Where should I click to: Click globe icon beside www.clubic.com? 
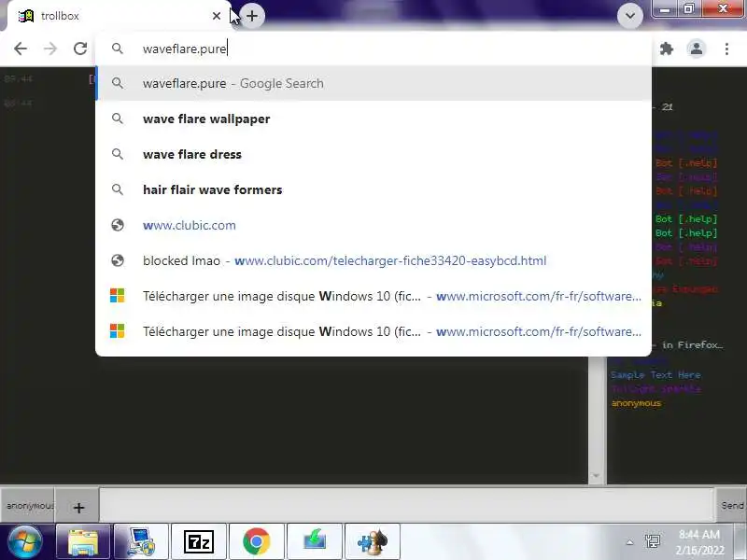[x=118, y=225]
